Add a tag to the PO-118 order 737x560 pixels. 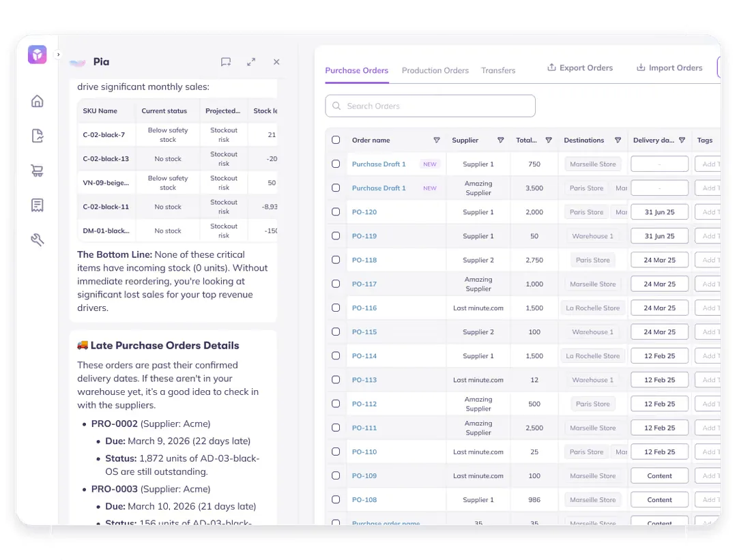click(708, 260)
